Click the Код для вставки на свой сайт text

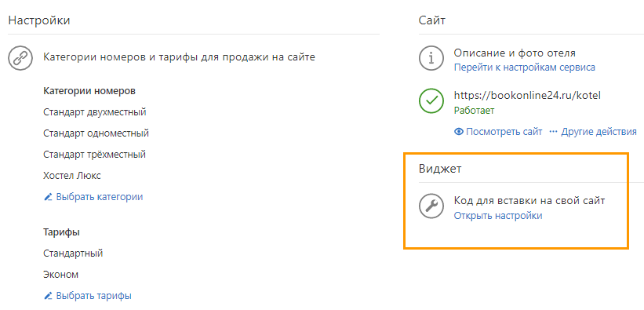(529, 201)
